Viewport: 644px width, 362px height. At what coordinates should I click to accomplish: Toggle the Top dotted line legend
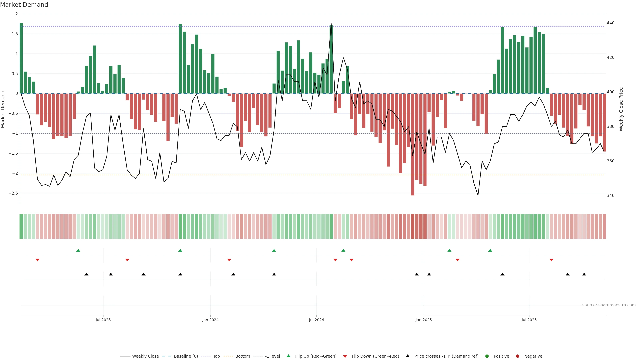coord(216,356)
